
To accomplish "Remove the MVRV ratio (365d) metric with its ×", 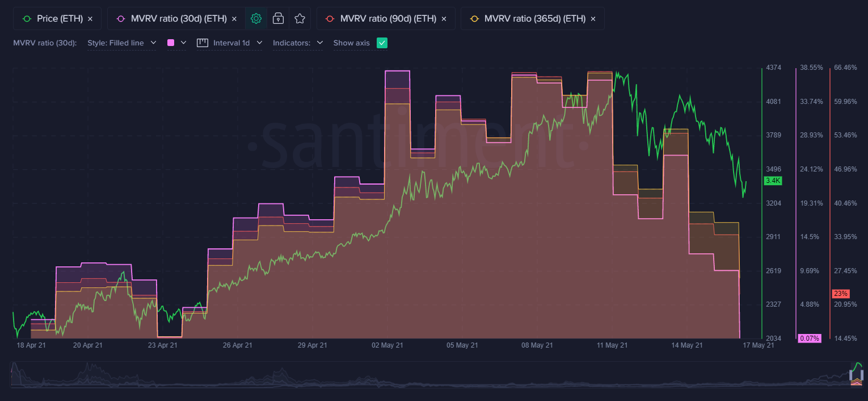I will [592, 18].
